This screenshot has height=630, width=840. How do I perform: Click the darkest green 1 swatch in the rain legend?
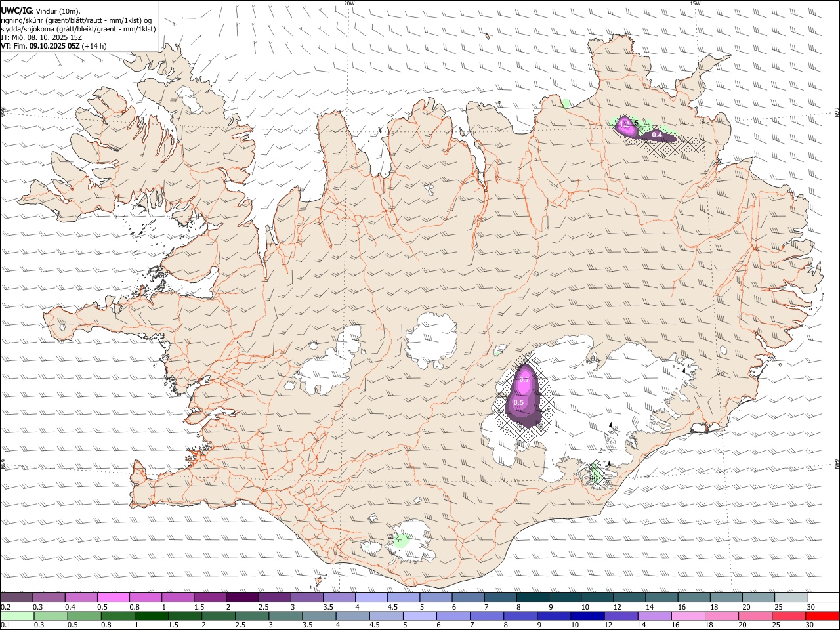tap(151, 616)
